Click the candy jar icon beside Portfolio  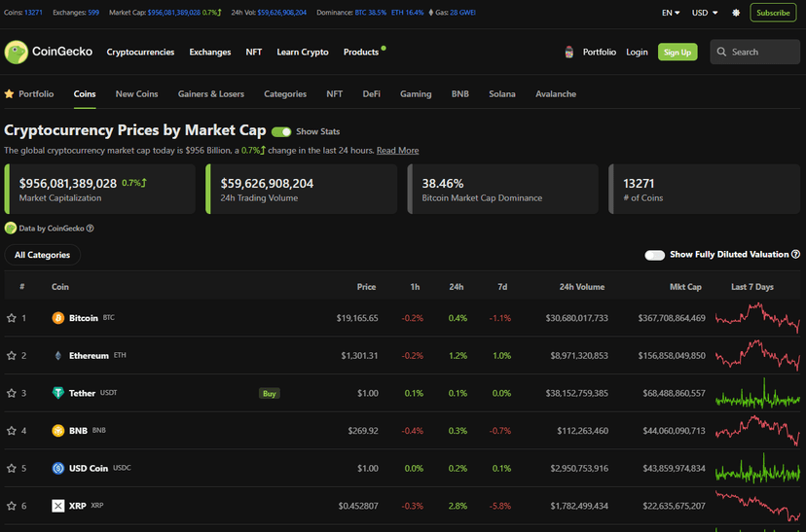(569, 52)
